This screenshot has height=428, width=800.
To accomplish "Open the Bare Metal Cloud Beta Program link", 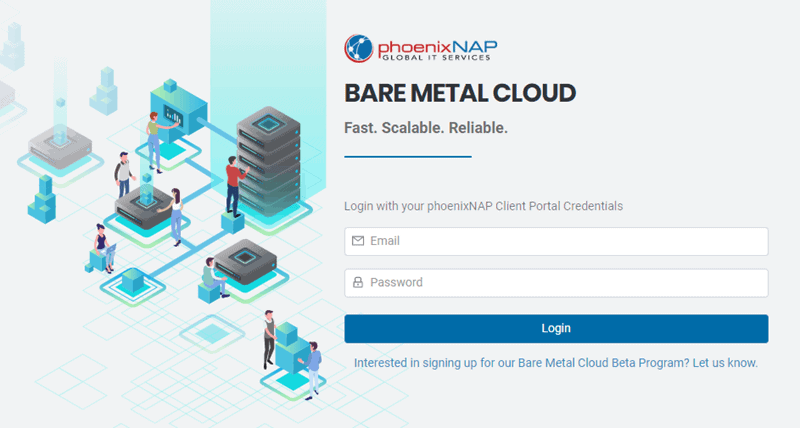I will (x=556, y=363).
